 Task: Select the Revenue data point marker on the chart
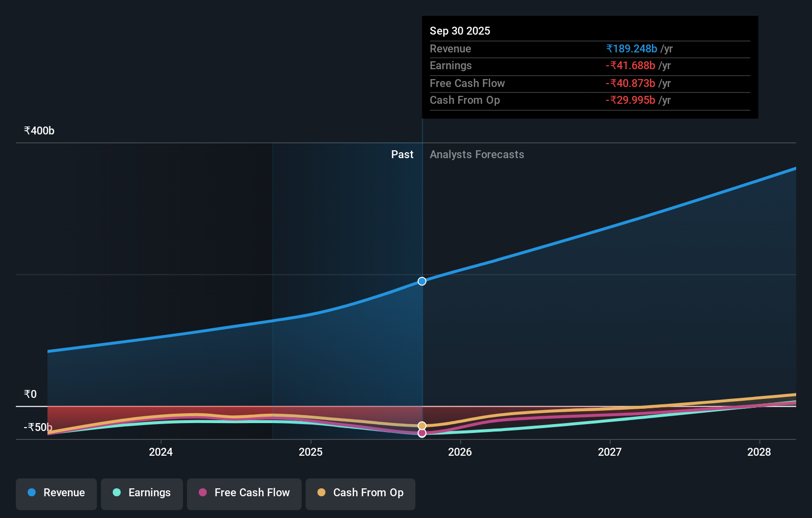422,281
